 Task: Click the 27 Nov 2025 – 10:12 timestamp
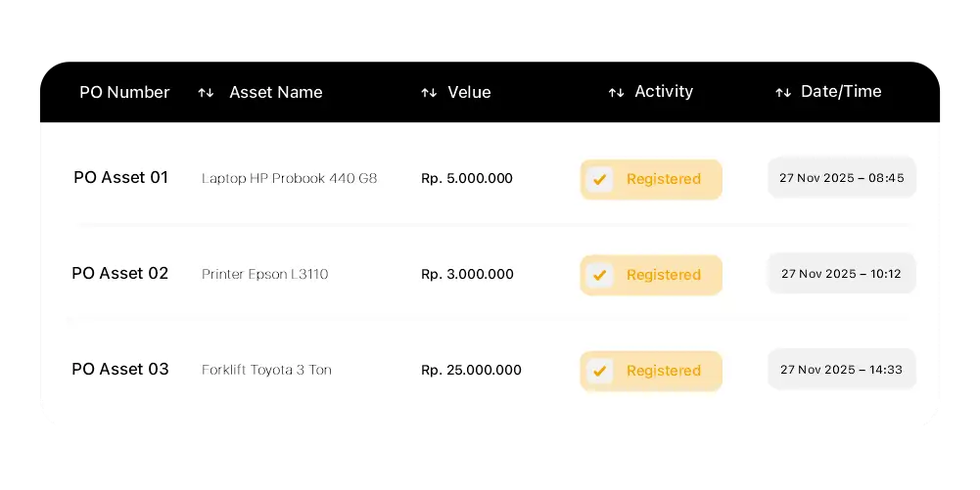[841, 274]
